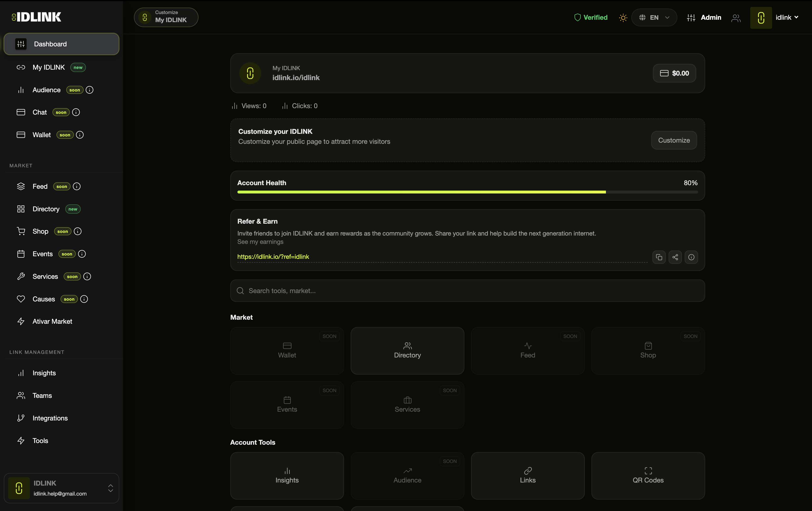Click the Account Health progress bar
This screenshot has width=812, height=511.
pyautogui.click(x=467, y=192)
